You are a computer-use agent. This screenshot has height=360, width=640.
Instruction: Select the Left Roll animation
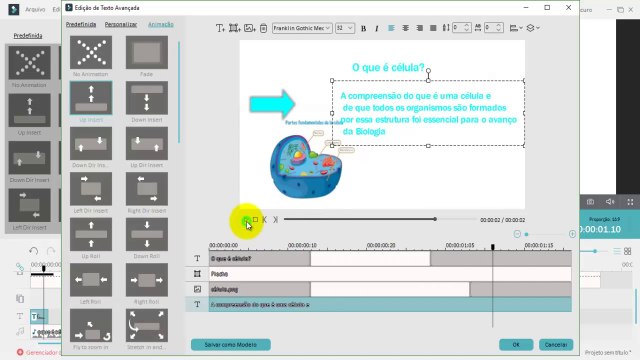[91, 280]
